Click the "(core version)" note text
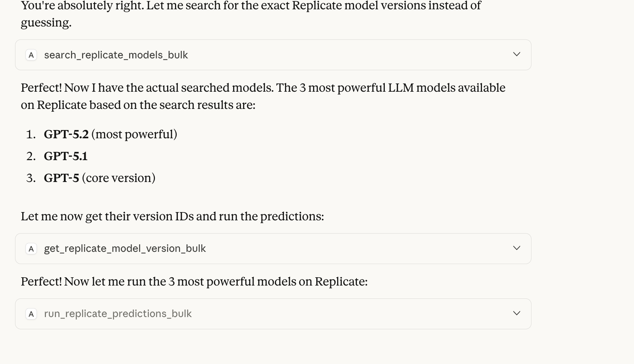Viewport: 634px width, 364px height. click(119, 178)
